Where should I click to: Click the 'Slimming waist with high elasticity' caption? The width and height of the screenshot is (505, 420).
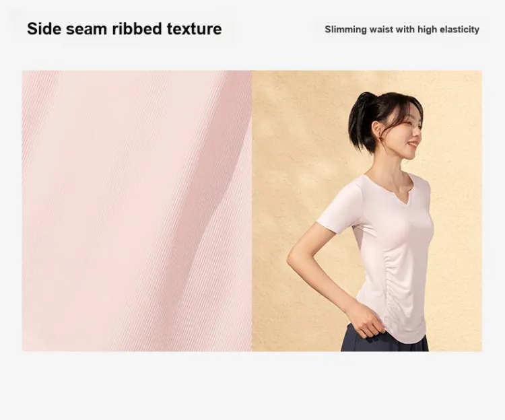pyautogui.click(x=402, y=30)
